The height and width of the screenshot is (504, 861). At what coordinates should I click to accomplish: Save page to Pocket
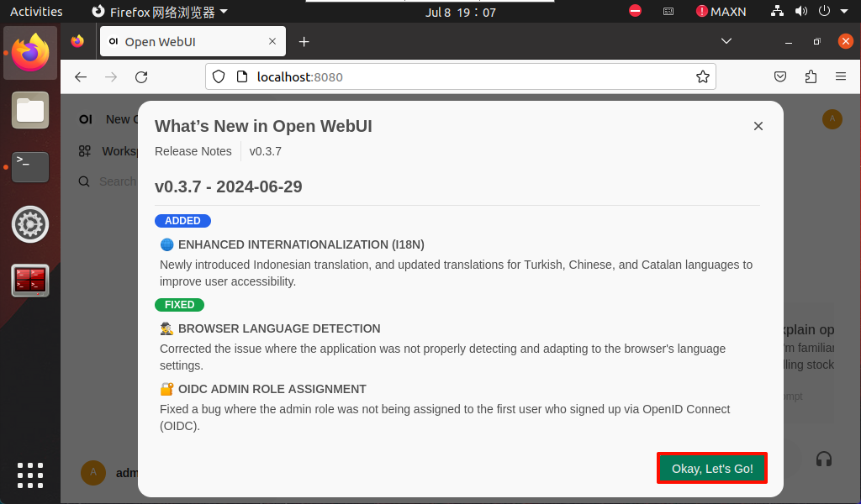[780, 77]
